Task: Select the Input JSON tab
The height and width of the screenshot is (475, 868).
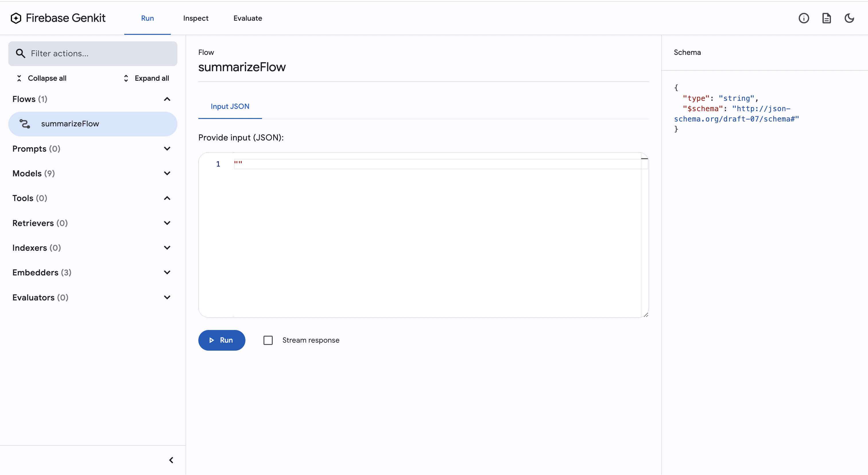Action: 230,107
